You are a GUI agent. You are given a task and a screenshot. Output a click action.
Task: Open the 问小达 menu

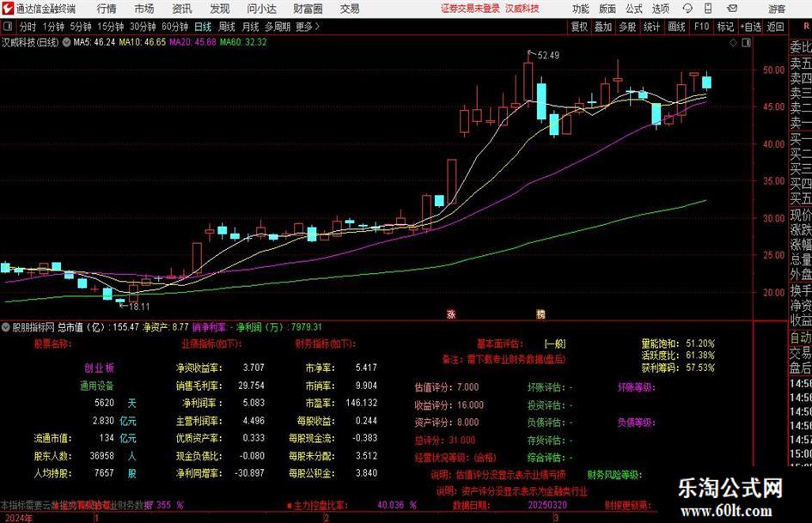[261, 9]
